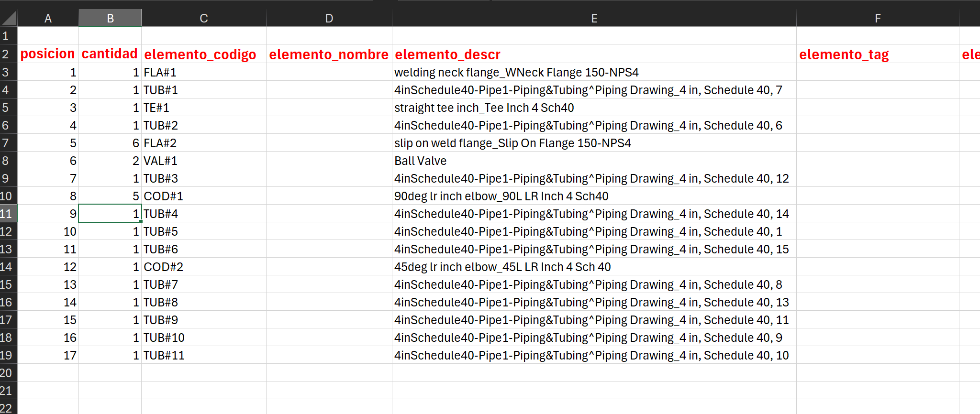Viewport: 980px width, 414px height.
Task: Select row 2 header
Action: pyautogui.click(x=8, y=54)
